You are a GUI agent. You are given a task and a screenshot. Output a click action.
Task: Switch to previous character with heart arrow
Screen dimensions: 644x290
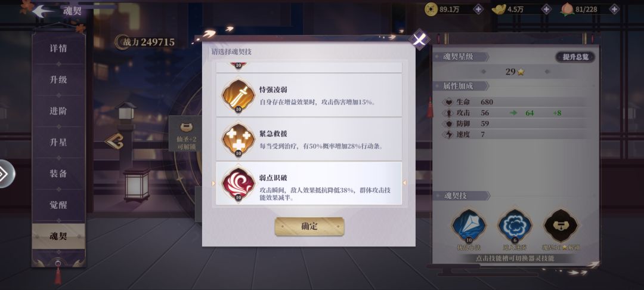click(x=114, y=141)
